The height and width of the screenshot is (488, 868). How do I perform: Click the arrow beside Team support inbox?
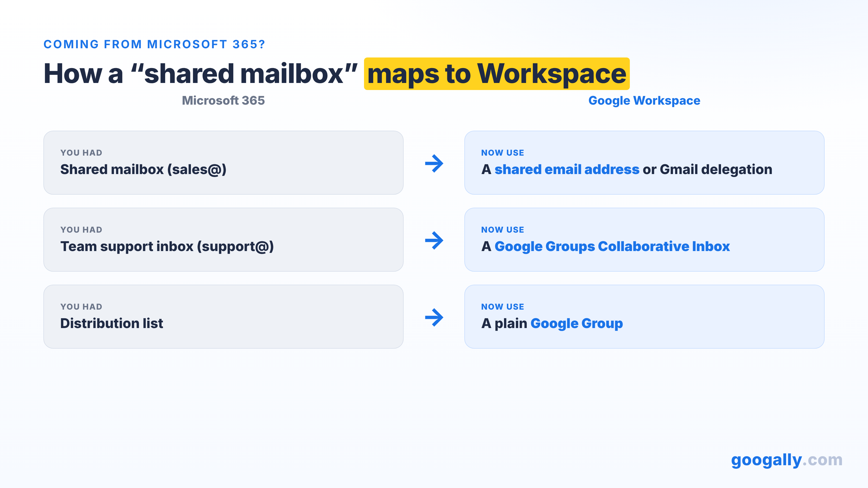click(x=434, y=240)
